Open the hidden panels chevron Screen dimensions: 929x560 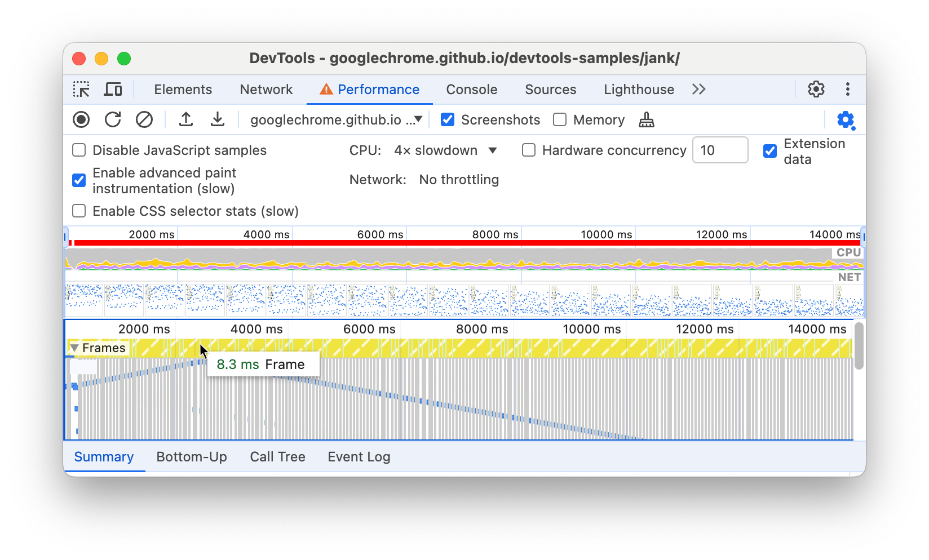[x=698, y=89]
